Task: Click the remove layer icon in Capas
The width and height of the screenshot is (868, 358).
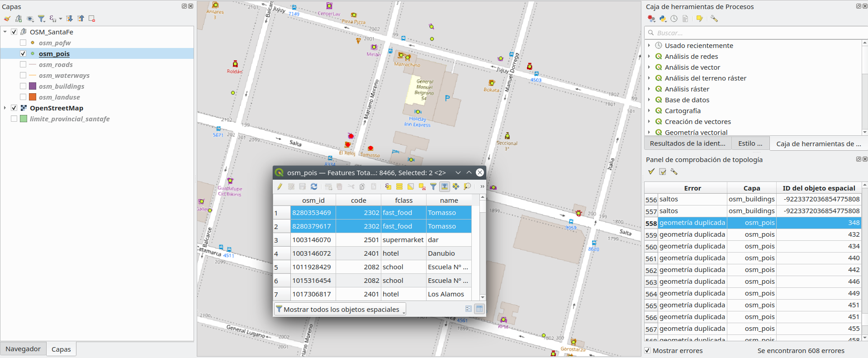Action: 92,19
